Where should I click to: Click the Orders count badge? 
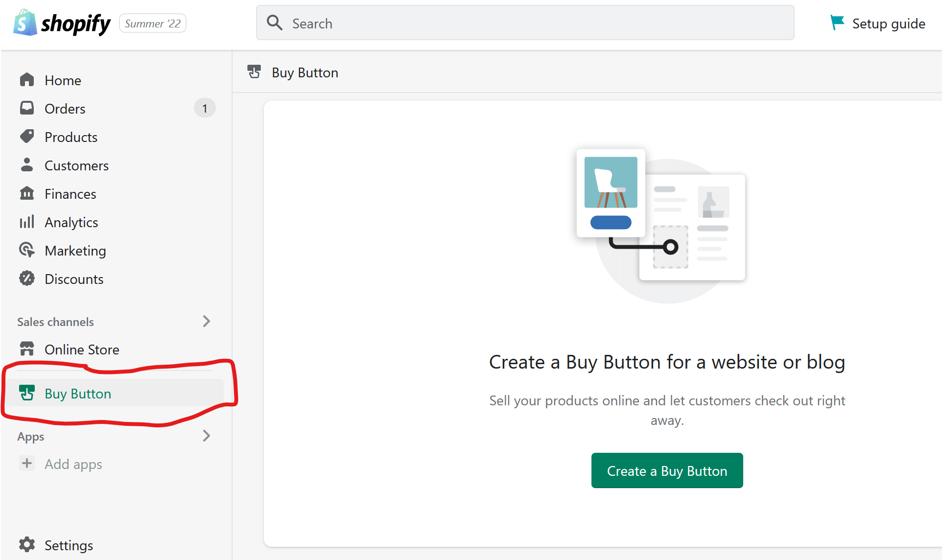[205, 108]
